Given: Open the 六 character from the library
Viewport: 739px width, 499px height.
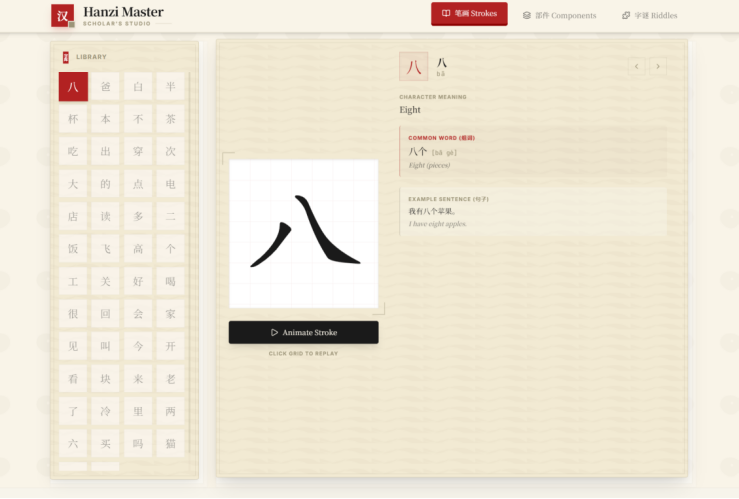Looking at the screenshot, I should (x=73, y=443).
